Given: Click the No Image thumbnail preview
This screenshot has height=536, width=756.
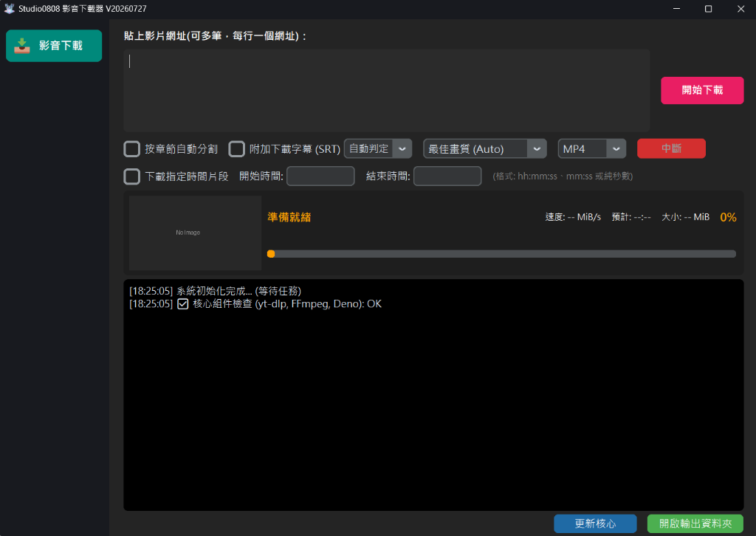Looking at the screenshot, I should pyautogui.click(x=195, y=233).
